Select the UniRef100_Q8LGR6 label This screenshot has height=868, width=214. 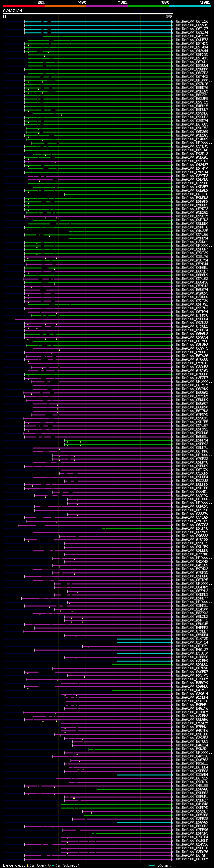point(192,719)
